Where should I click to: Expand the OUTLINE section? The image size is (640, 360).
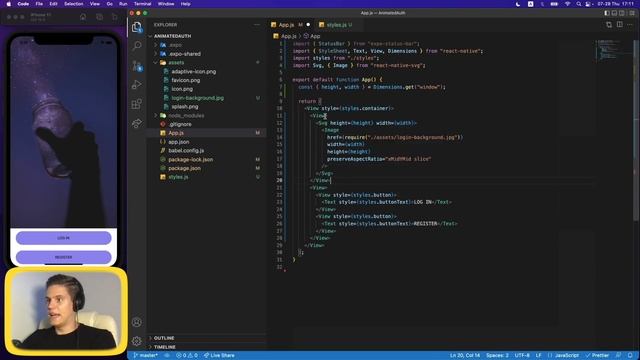(x=207, y=338)
